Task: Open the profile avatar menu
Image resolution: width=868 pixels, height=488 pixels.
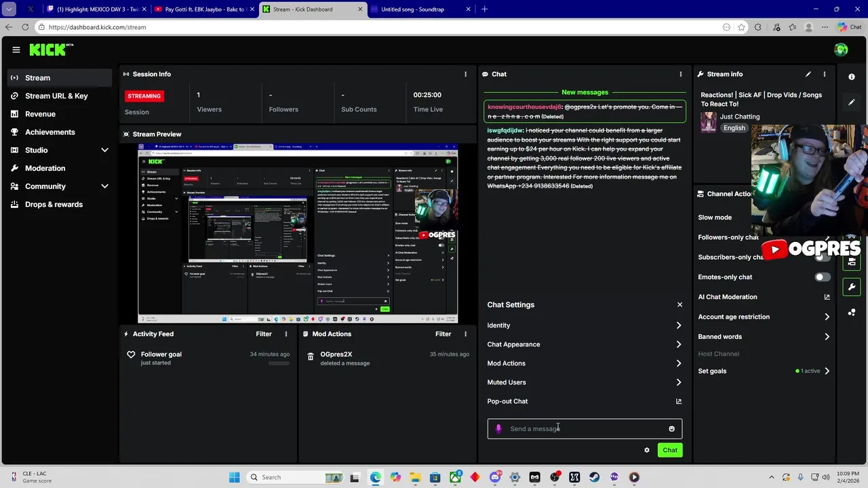Action: (841, 49)
